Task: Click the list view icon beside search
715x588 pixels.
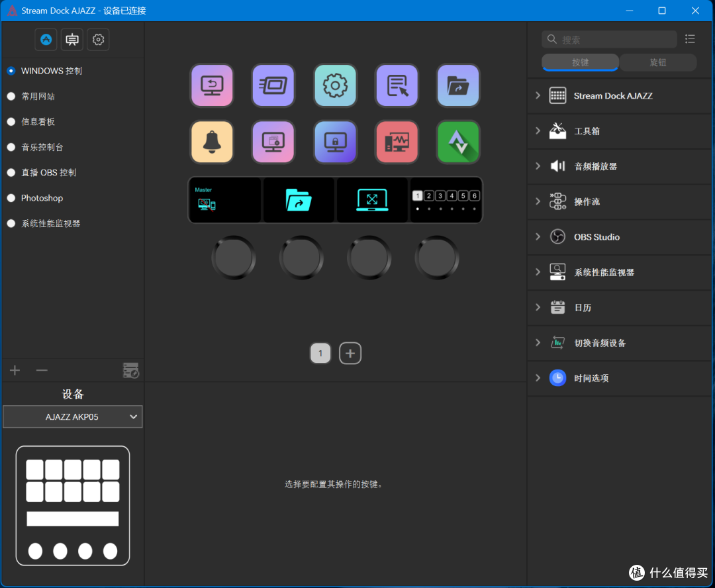Action: [x=690, y=39]
